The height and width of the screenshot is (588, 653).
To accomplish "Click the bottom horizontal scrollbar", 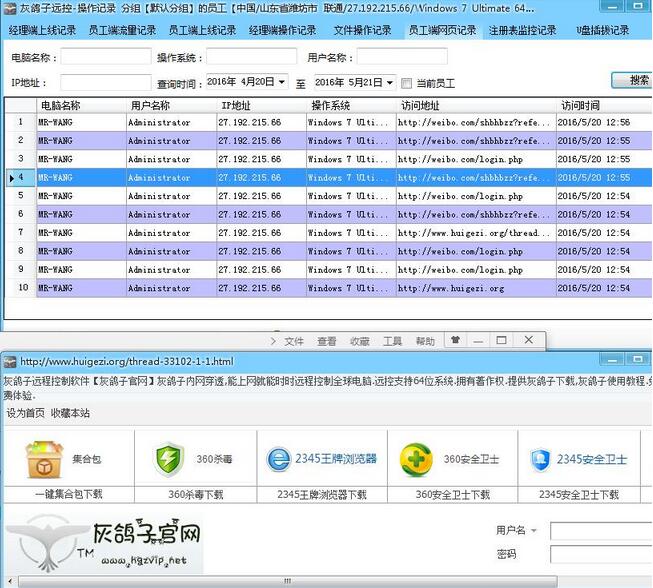I will [x=300, y=581].
